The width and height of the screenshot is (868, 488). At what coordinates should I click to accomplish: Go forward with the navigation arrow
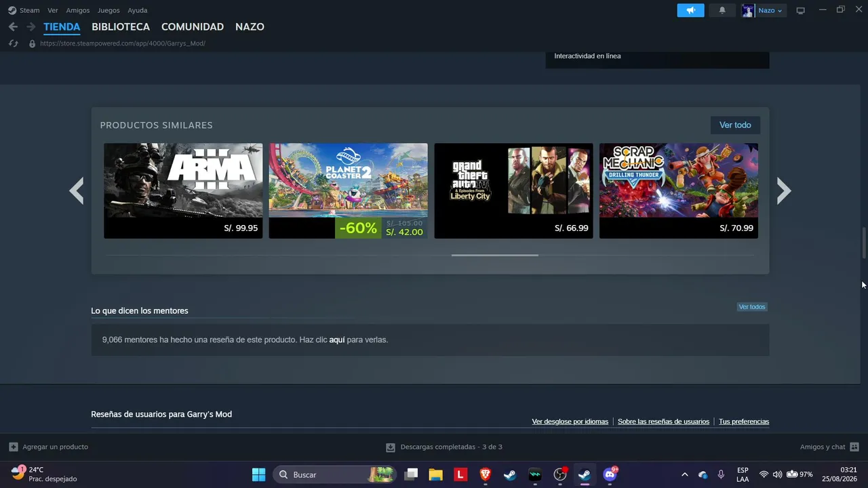(x=31, y=27)
